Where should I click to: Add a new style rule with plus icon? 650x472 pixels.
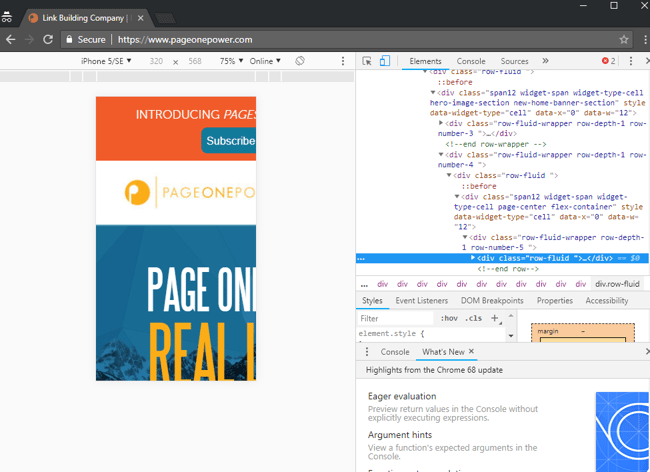pyautogui.click(x=495, y=318)
